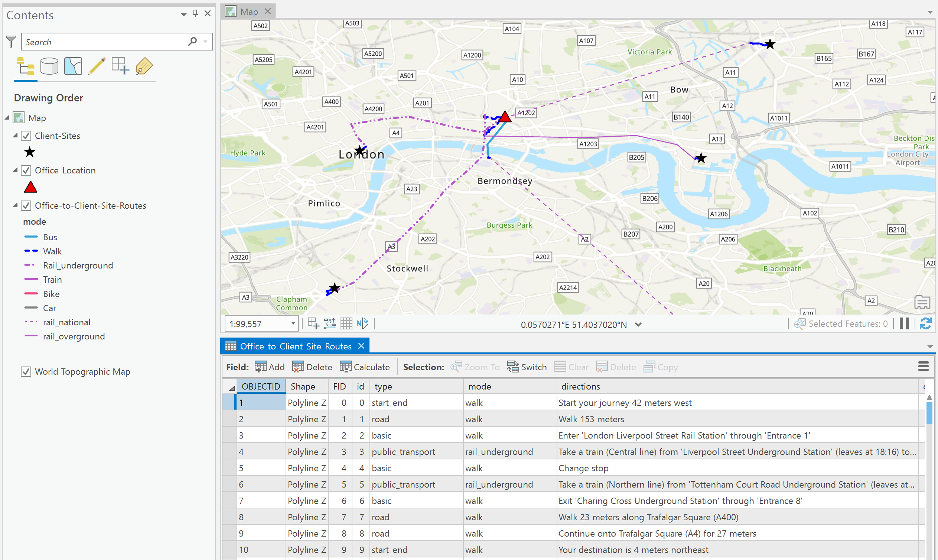Pause map drawing
The image size is (938, 560).
tap(904, 324)
